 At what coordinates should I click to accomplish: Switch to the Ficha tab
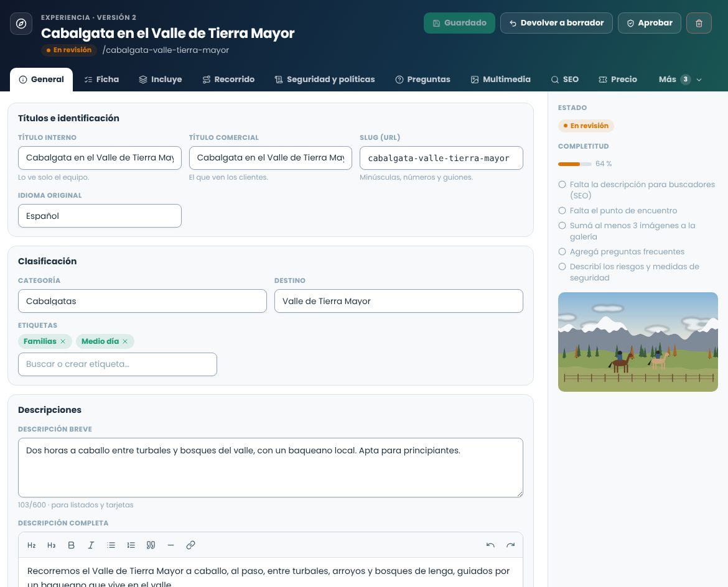(x=101, y=80)
